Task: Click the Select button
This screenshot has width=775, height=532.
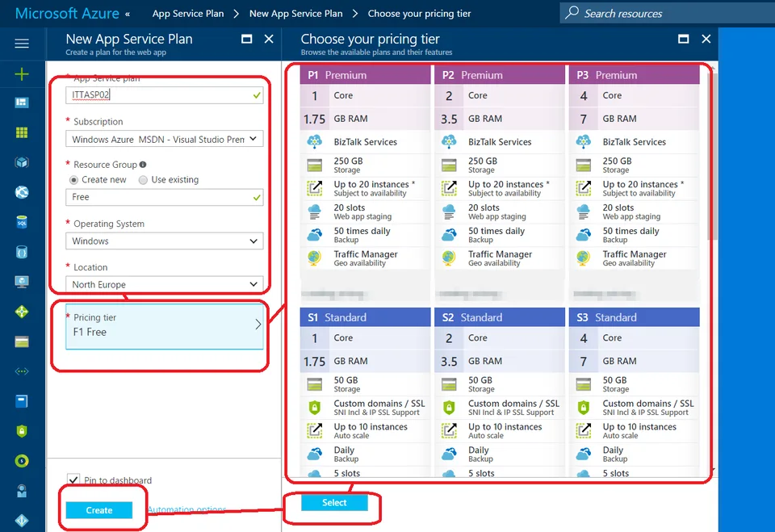Action: (x=334, y=502)
